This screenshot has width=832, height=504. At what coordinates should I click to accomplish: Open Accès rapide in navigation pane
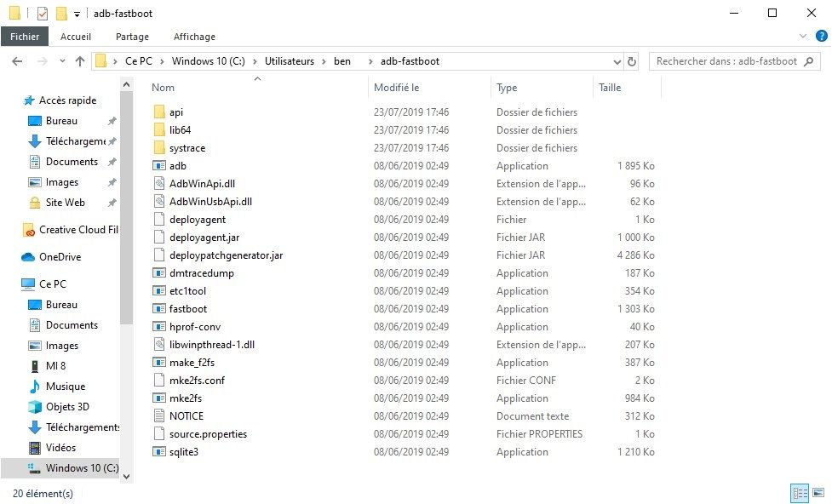point(67,100)
